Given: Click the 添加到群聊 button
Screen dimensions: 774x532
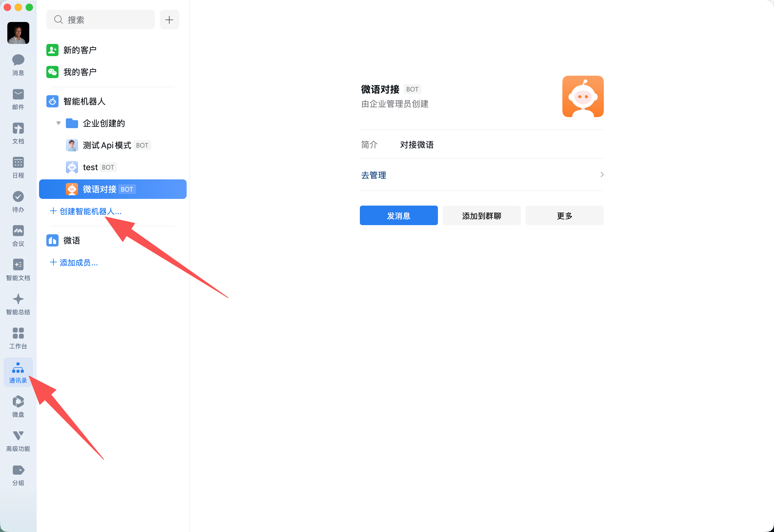Looking at the screenshot, I should click(x=482, y=216).
